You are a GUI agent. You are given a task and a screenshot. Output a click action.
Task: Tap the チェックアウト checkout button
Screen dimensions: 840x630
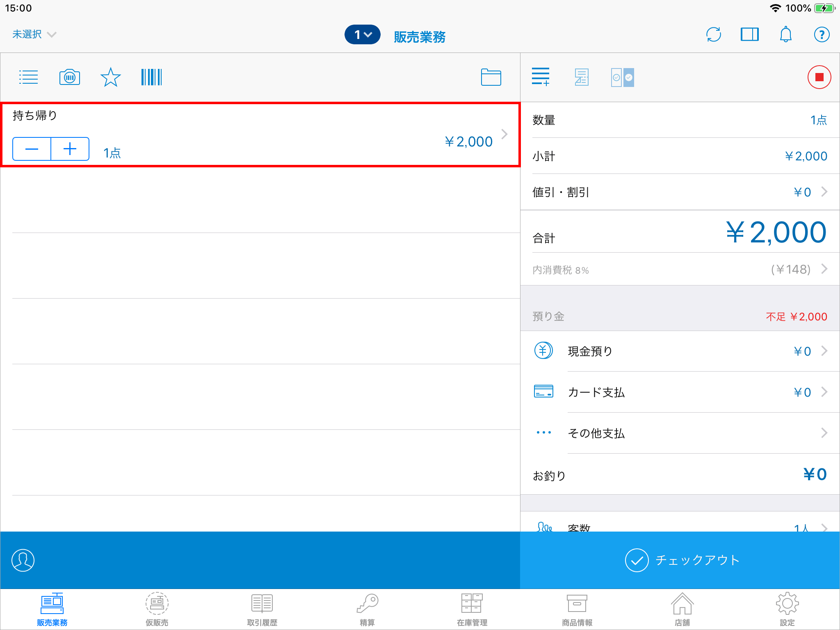click(x=680, y=560)
